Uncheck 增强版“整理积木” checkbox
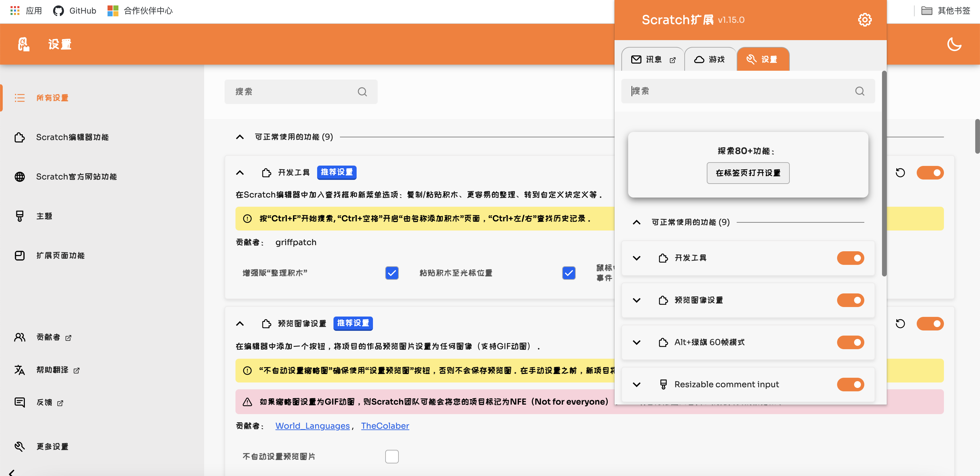The width and height of the screenshot is (980, 476). (392, 273)
